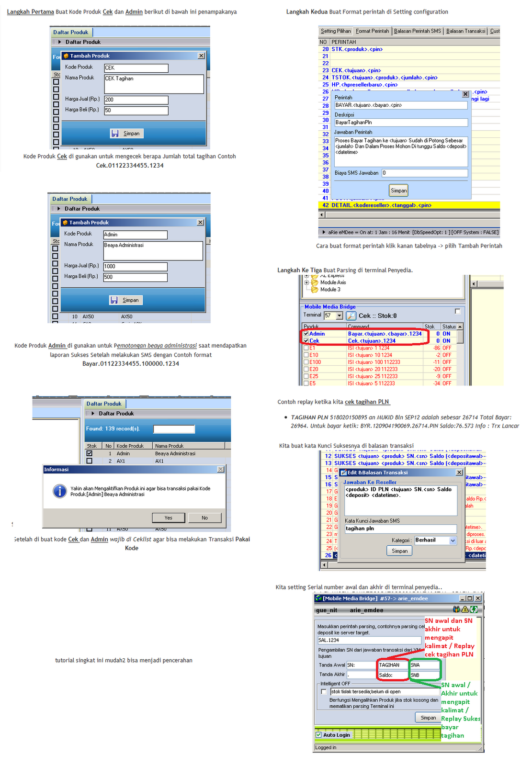Click the people/contacts icon in Mobile Media Bridge

(x=456, y=609)
